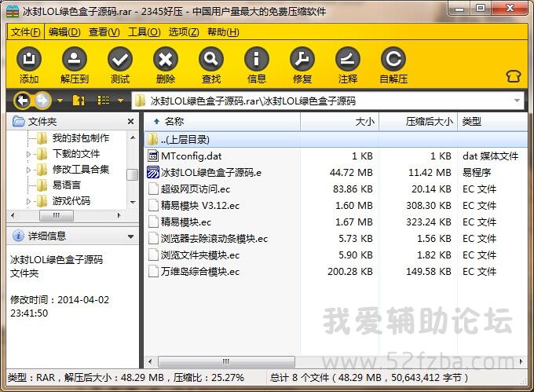534x392 pixels.
Task: Click the skin shirt icon on toolbar
Action: click(x=514, y=76)
